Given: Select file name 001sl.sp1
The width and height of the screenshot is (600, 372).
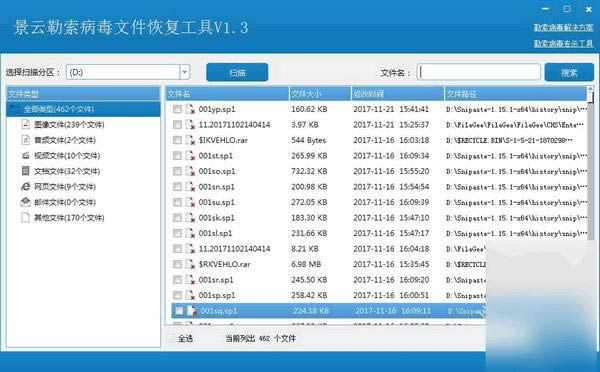Looking at the screenshot, I should [x=215, y=233].
